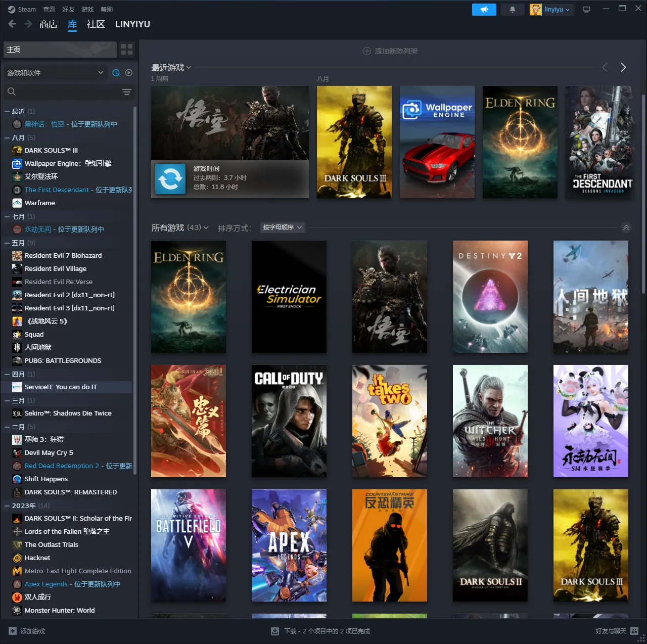This screenshot has width=647, height=644.
Task: Click the update refresh icon for Wukong
Action: coord(170,178)
